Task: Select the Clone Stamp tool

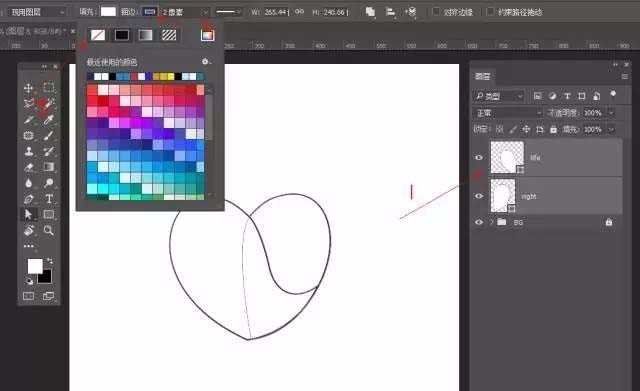Action: tap(29, 151)
